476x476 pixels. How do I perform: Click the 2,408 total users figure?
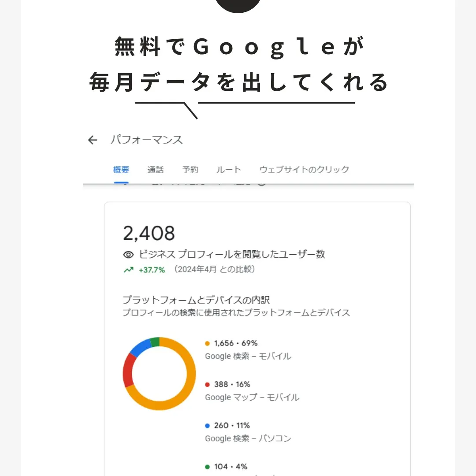149,232
